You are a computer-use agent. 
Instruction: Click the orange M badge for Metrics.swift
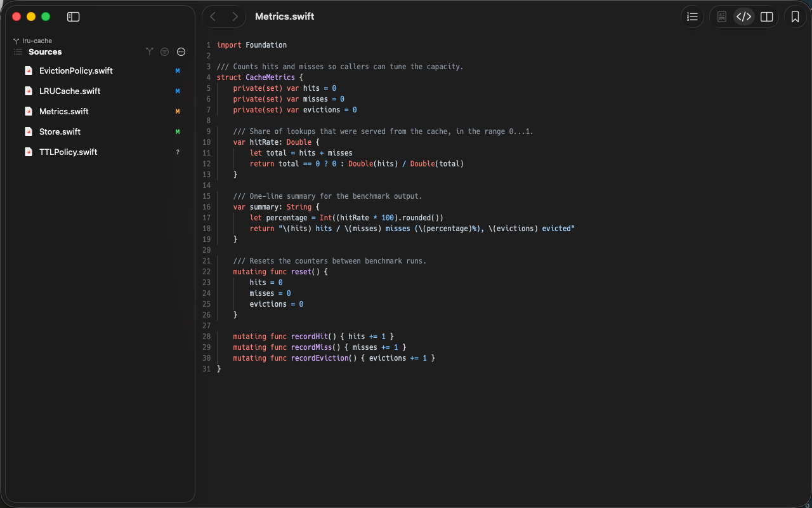[178, 111]
